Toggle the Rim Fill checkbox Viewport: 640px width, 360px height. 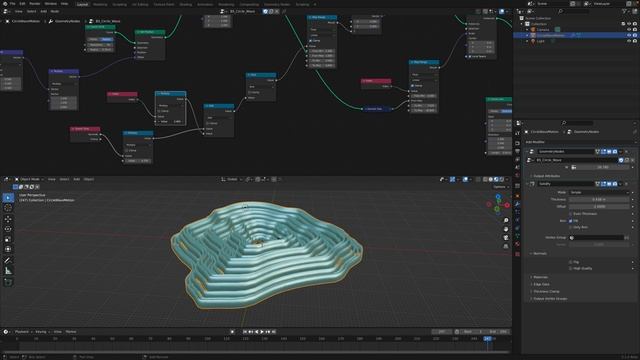pyautogui.click(x=571, y=221)
